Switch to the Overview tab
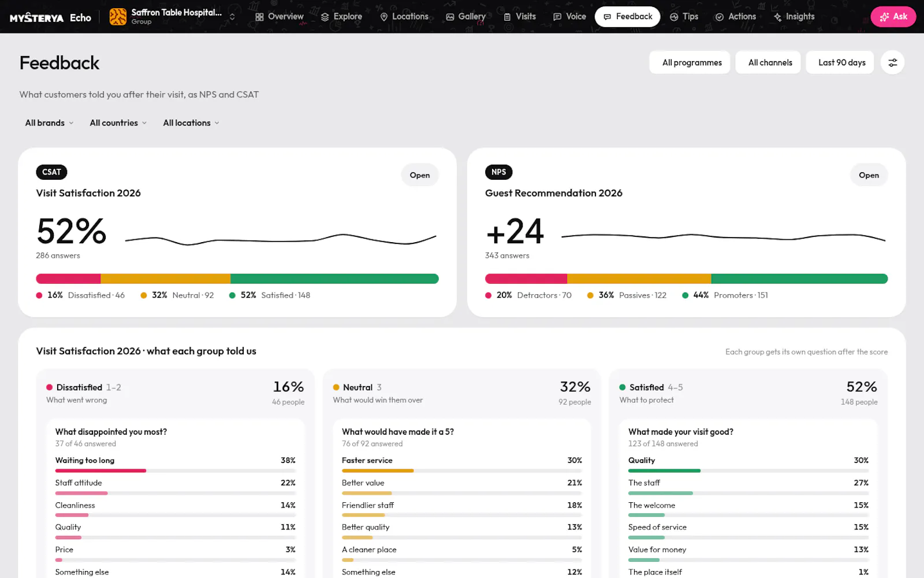The image size is (924, 578). click(280, 17)
